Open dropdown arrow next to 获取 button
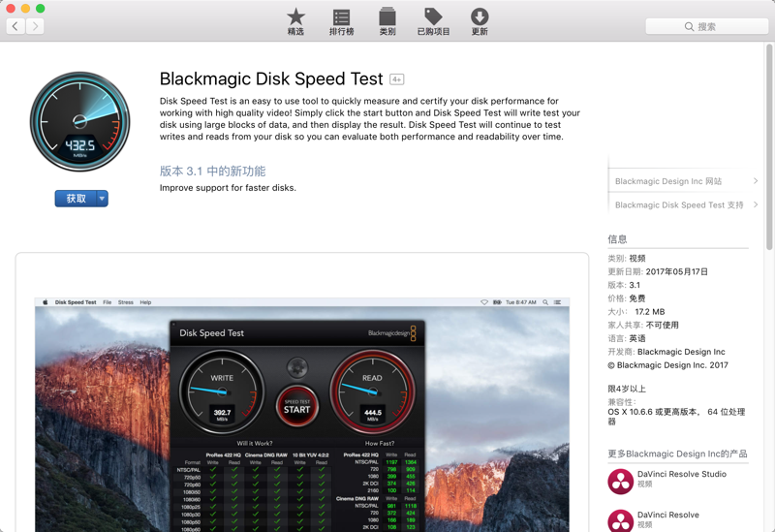The image size is (775, 532). tap(102, 199)
